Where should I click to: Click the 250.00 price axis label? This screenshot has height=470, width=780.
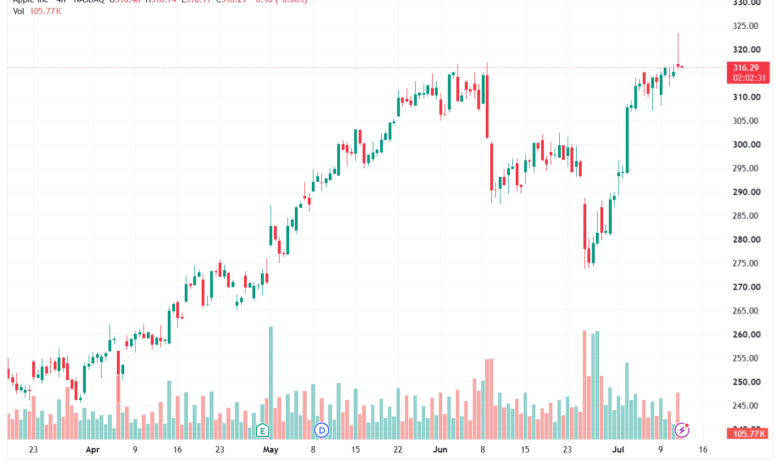(x=747, y=382)
